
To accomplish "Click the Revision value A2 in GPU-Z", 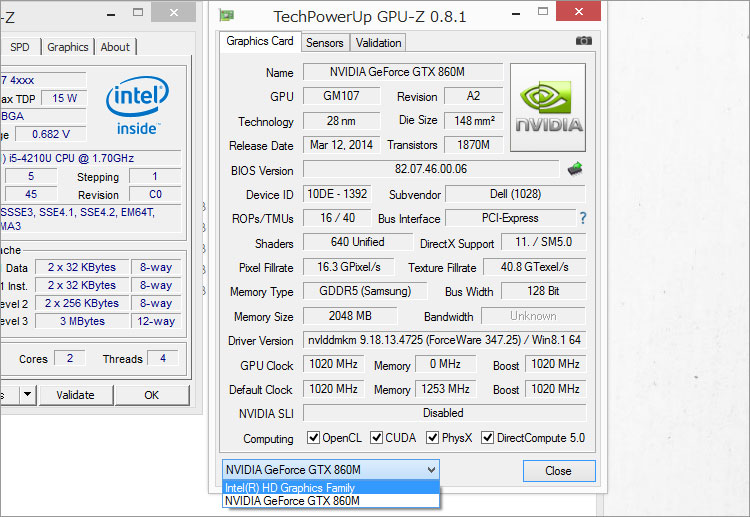I will (474, 96).
